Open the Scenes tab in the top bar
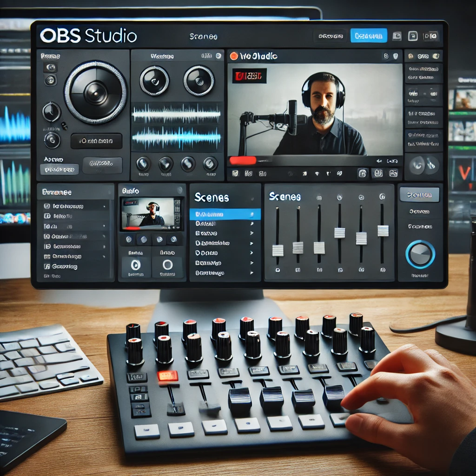 point(204,37)
